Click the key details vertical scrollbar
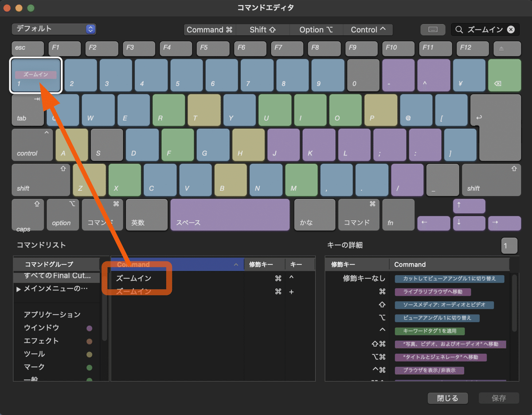The height and width of the screenshot is (415, 532). pos(514,303)
